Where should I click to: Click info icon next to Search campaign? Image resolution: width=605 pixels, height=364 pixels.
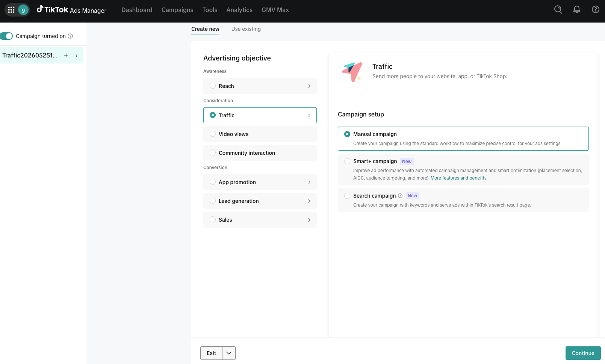click(400, 196)
